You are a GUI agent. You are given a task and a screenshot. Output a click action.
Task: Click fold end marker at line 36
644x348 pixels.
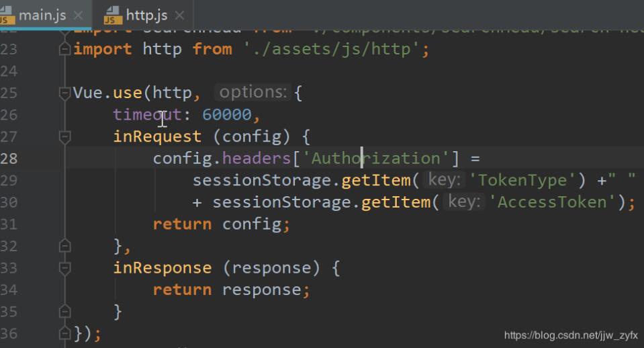tap(64, 333)
